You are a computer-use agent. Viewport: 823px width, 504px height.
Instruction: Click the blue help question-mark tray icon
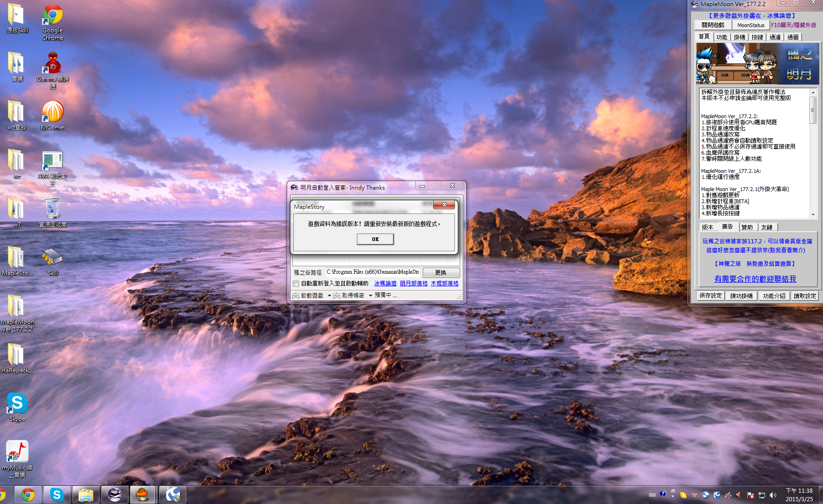coord(663,494)
